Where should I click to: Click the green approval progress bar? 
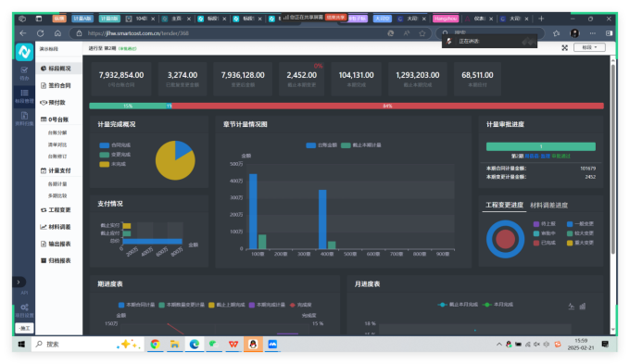[541, 146]
